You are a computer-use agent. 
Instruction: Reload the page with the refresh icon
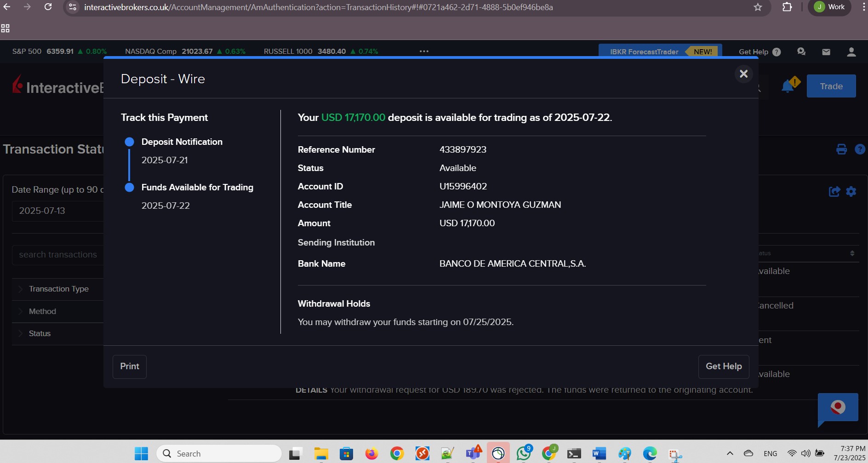tap(48, 7)
